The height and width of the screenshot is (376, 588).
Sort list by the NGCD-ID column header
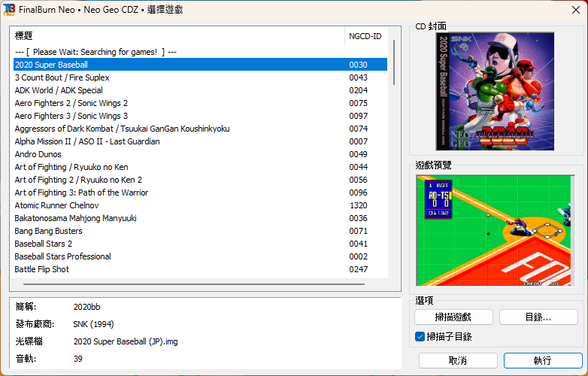click(x=365, y=36)
